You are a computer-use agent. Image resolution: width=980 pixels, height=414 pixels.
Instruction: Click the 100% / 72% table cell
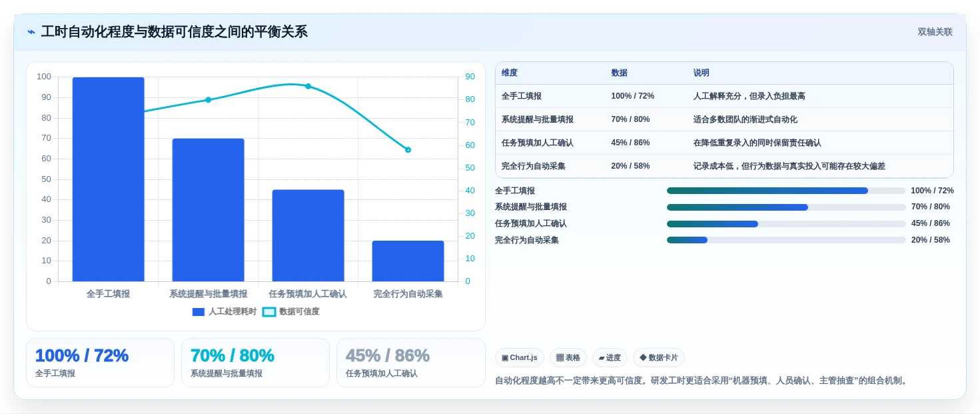point(633,96)
